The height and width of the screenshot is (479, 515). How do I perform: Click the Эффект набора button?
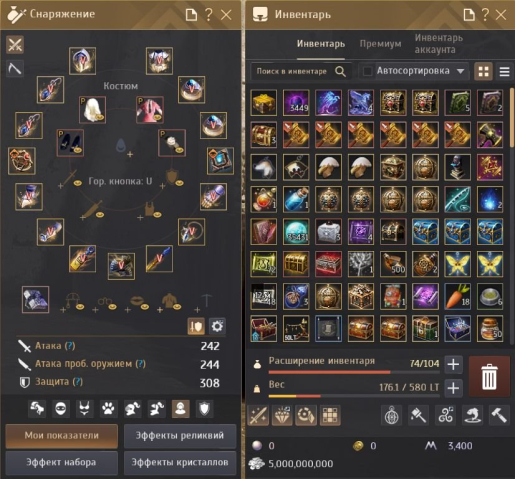[61, 463]
